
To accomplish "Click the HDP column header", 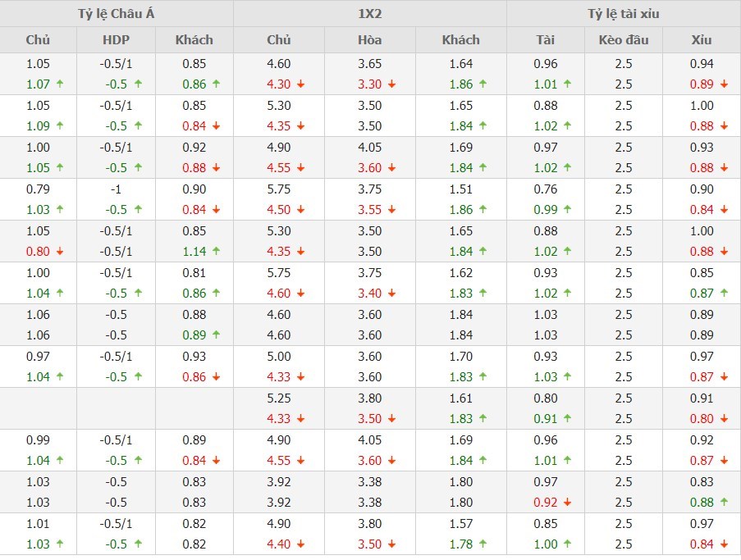I will (x=117, y=39).
